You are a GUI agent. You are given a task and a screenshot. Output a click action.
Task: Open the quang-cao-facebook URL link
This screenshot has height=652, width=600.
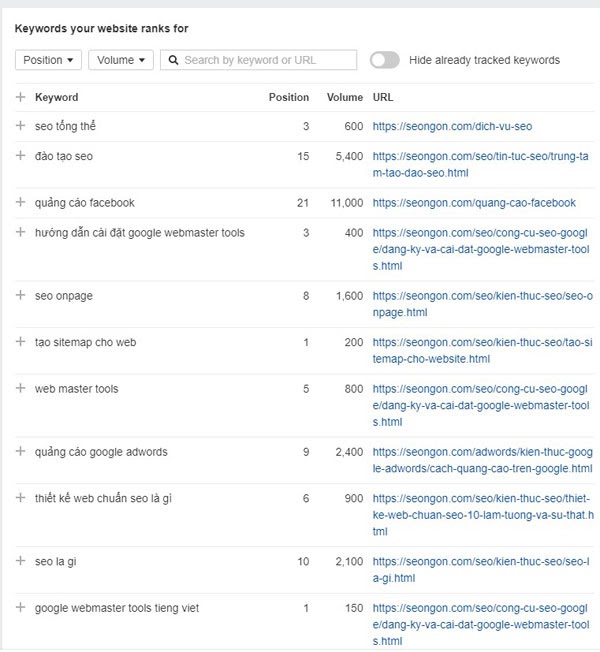pyautogui.click(x=474, y=203)
